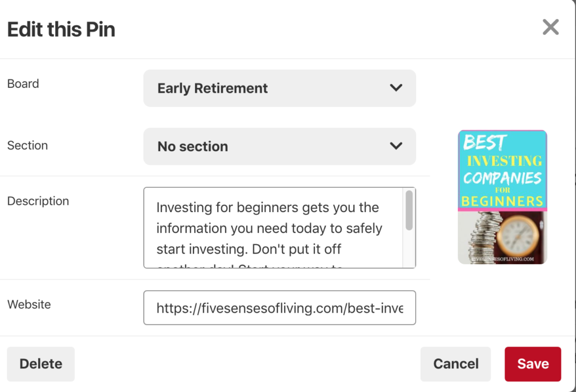
Task: Close the Edit this Pin dialog
Action: pyautogui.click(x=550, y=27)
